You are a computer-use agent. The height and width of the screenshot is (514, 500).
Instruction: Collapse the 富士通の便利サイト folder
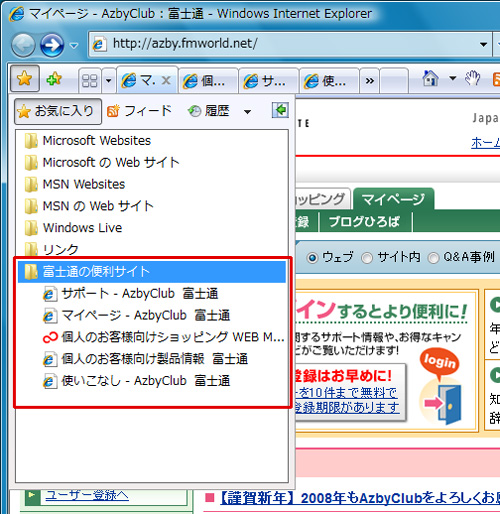click(x=152, y=272)
